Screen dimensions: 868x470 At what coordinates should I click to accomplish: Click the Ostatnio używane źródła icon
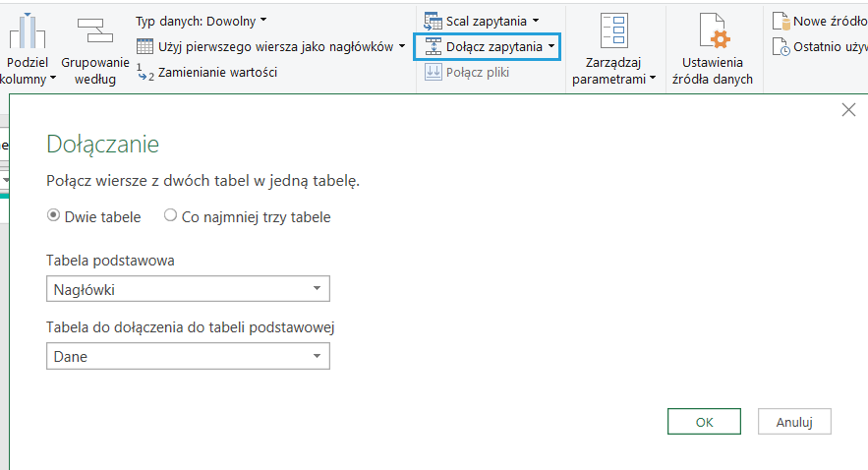coord(781,46)
